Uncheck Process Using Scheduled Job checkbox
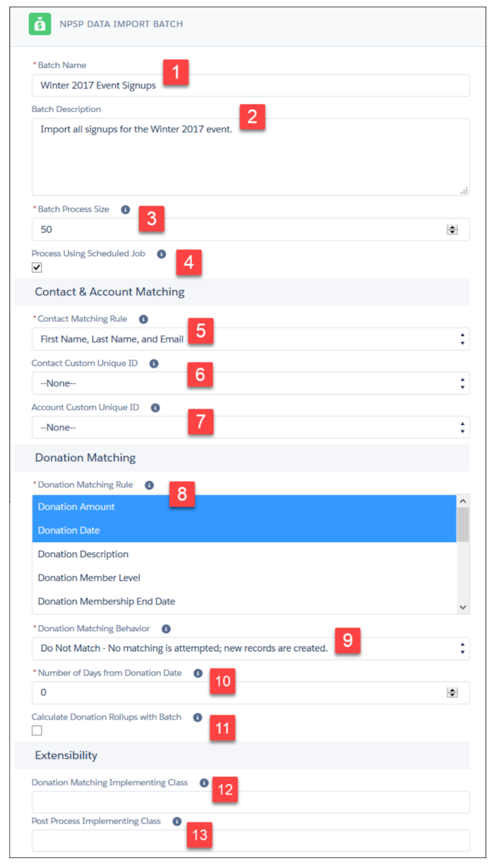 click(x=37, y=268)
